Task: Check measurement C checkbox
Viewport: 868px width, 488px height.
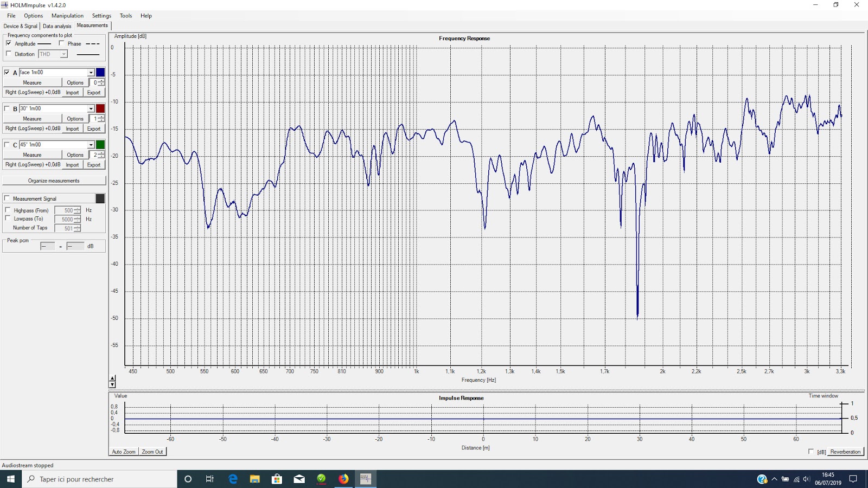Action: click(x=7, y=144)
